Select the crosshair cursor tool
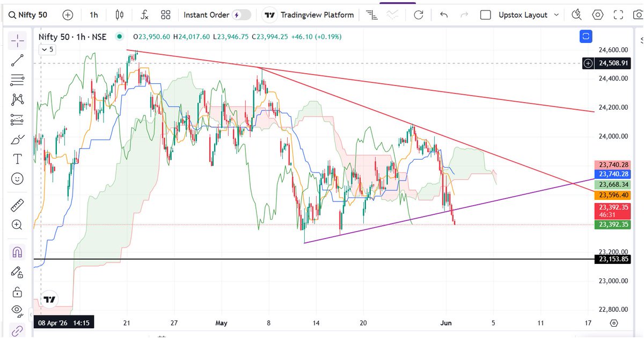This screenshot has height=338, width=644. [x=17, y=40]
